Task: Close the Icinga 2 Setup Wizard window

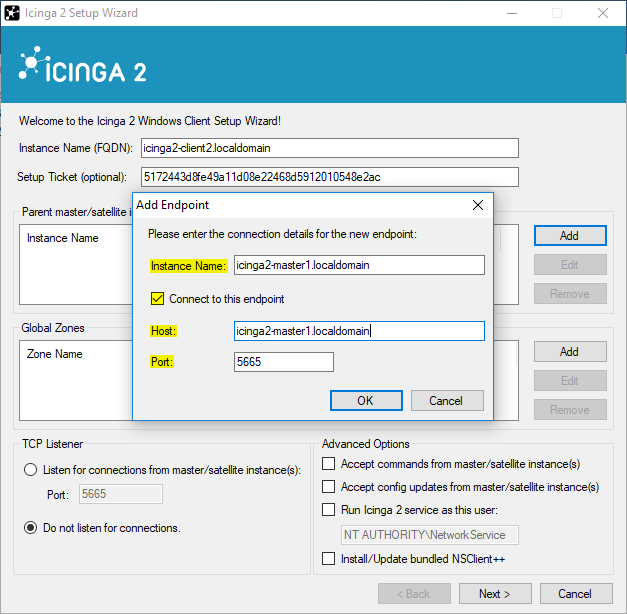Action: 603,13
